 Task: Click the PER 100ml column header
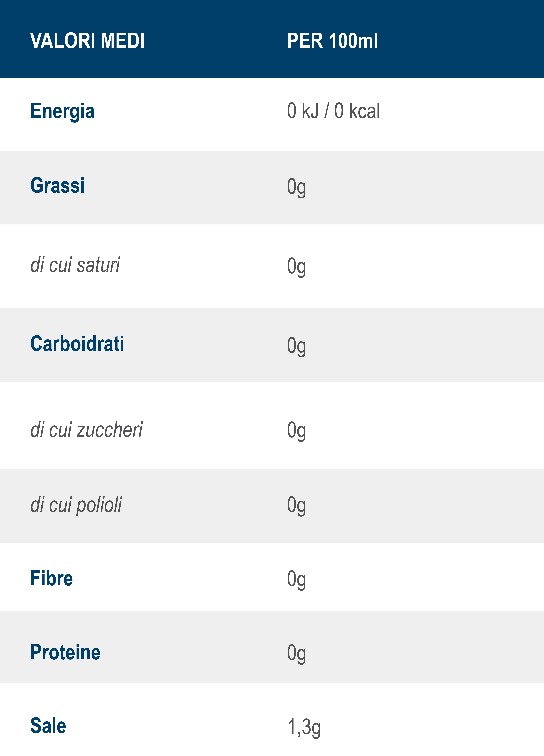(x=332, y=41)
